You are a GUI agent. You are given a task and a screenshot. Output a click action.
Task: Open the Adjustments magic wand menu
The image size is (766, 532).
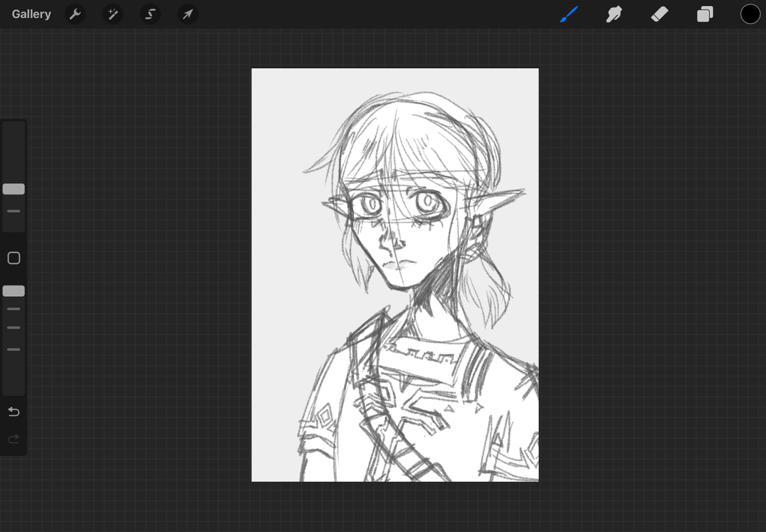coord(113,14)
